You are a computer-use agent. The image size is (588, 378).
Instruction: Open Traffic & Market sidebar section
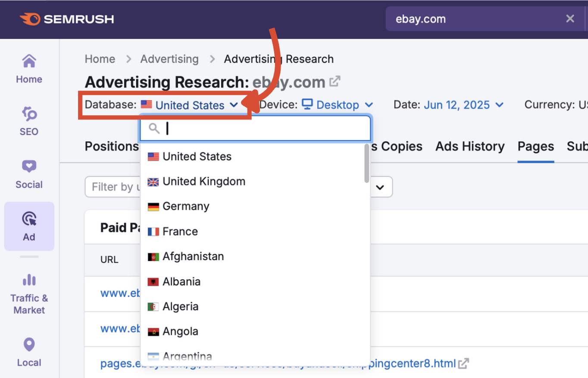[29, 294]
